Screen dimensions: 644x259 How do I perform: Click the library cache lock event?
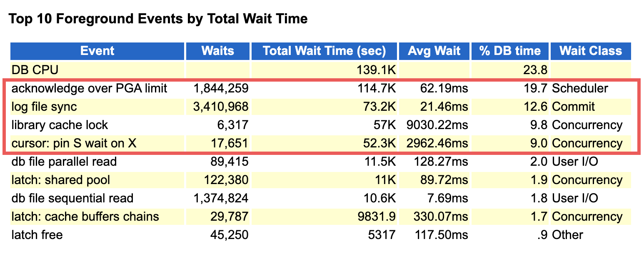click(60, 125)
